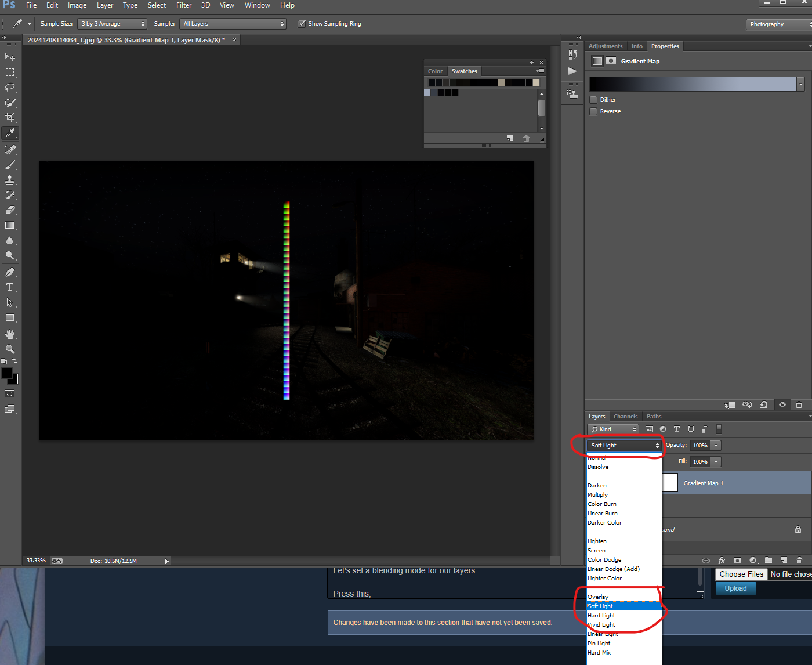
Task: Select the Quick Selection tool
Action: pos(10,103)
